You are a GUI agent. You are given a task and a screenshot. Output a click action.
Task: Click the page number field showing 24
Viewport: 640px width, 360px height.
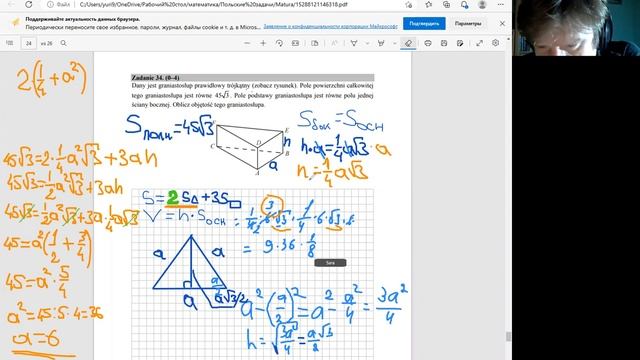point(29,43)
